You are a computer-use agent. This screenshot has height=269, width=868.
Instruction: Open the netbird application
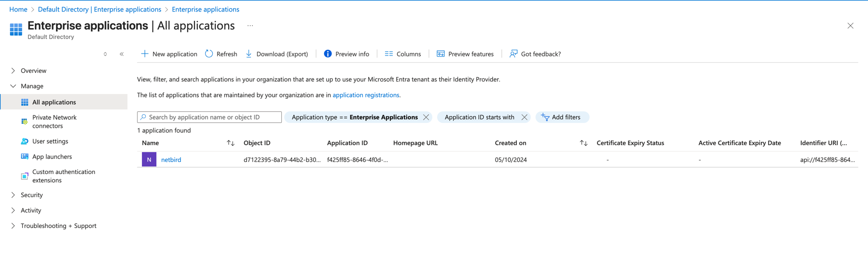tap(171, 160)
